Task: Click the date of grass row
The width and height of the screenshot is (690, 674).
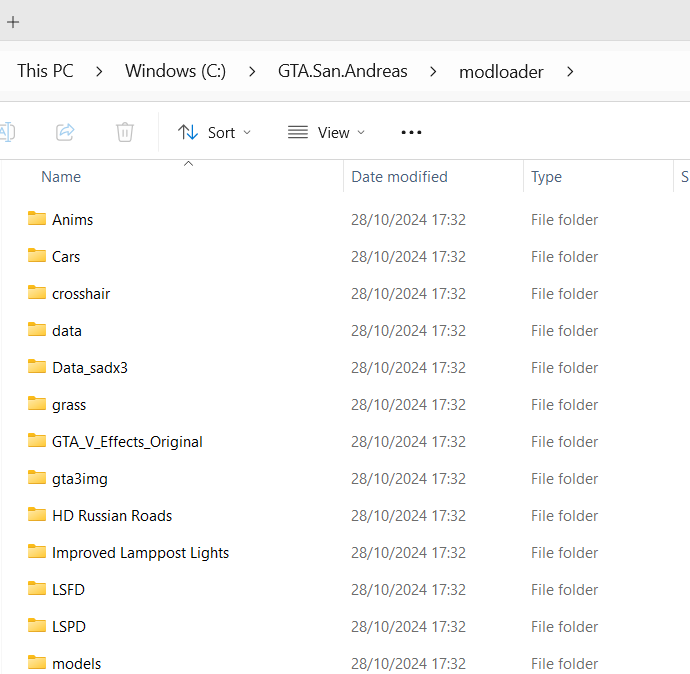Action: (x=408, y=404)
